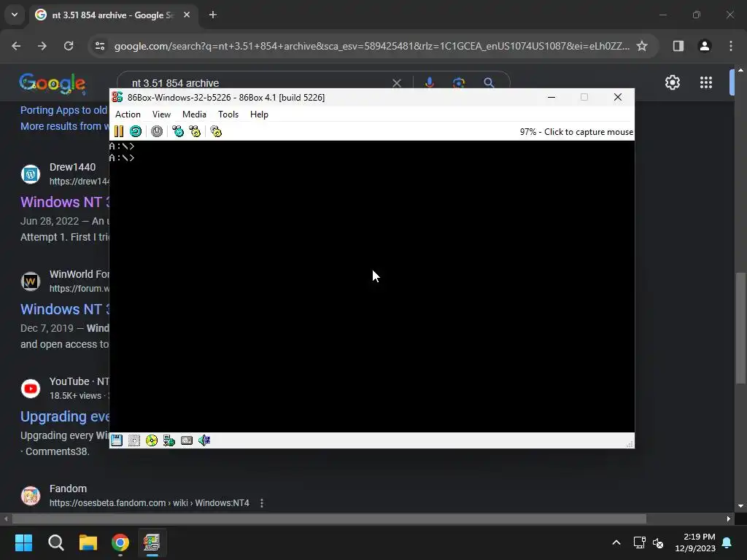Pause emulation in 86Box toolbar

pyautogui.click(x=119, y=131)
